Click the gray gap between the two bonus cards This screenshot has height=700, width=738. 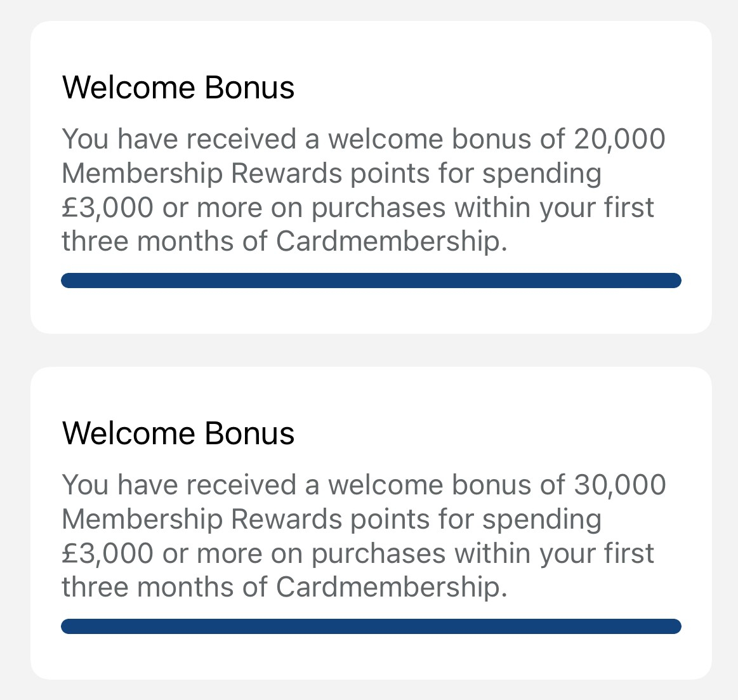(371, 350)
